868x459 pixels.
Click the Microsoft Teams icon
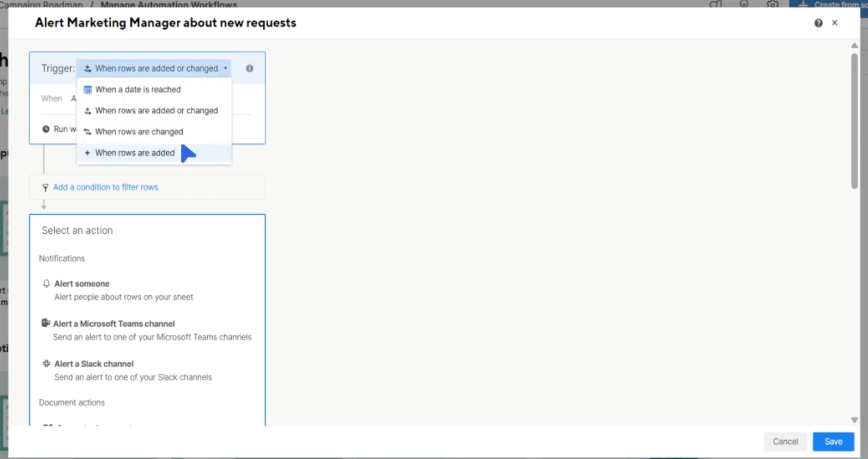click(x=46, y=323)
